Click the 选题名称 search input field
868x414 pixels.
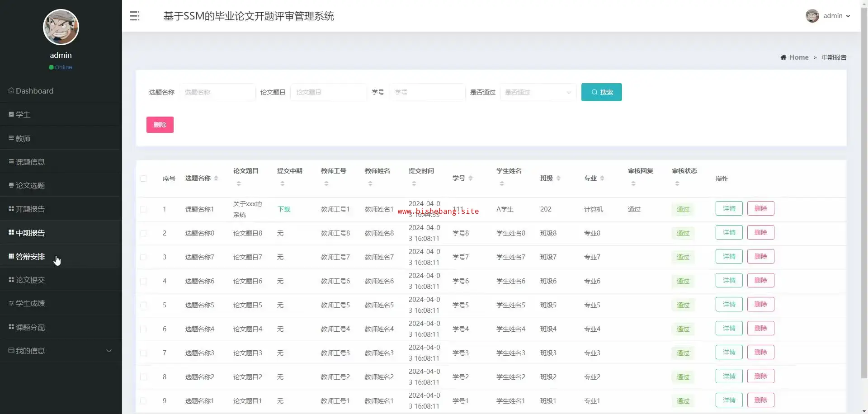217,92
